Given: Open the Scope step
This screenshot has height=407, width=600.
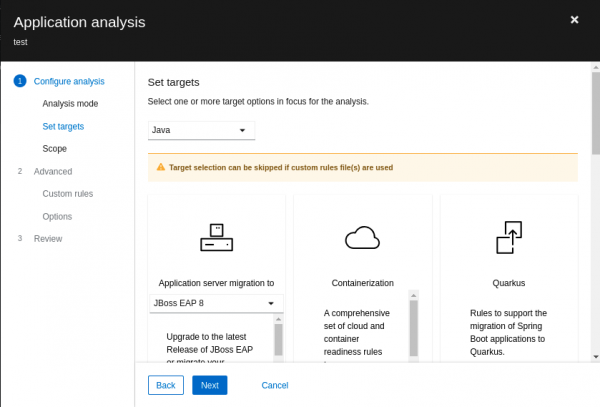Looking at the screenshot, I should (x=55, y=149).
